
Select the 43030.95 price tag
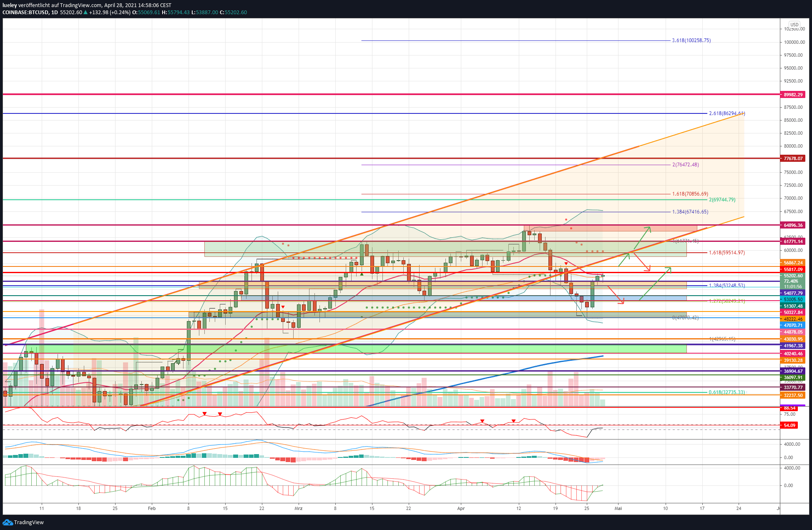793,339
